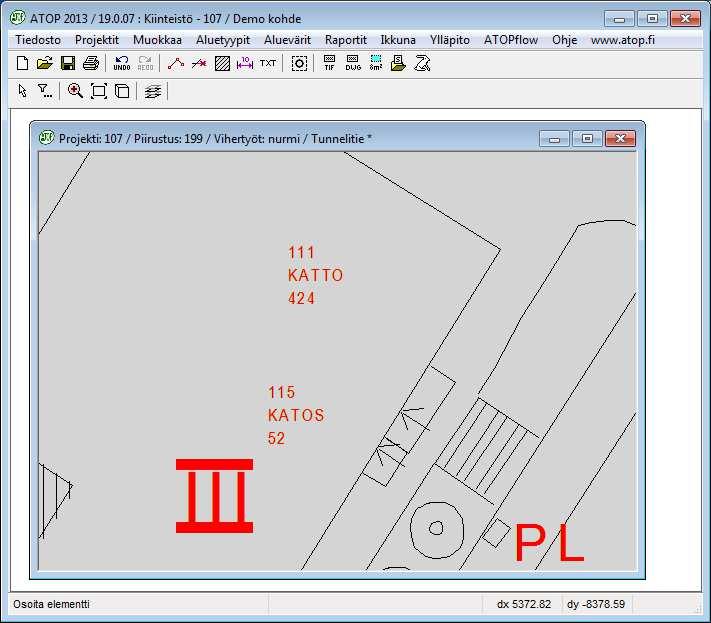
Task: Save the drawing with the floppy disk icon
Action: (x=68, y=63)
